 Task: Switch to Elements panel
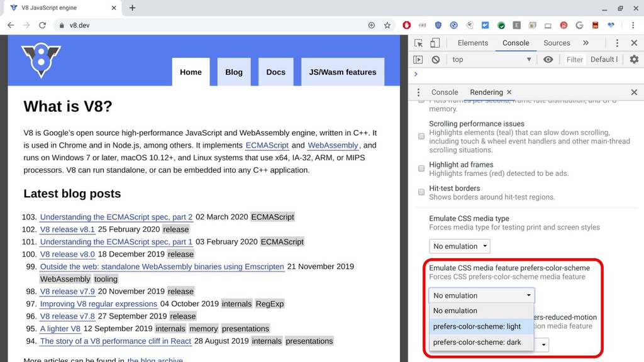473,43
